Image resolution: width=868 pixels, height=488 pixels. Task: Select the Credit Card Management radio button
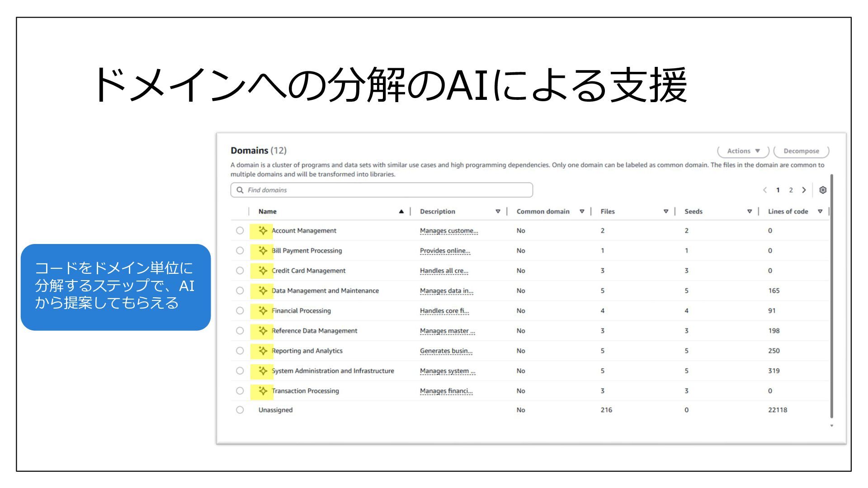240,271
